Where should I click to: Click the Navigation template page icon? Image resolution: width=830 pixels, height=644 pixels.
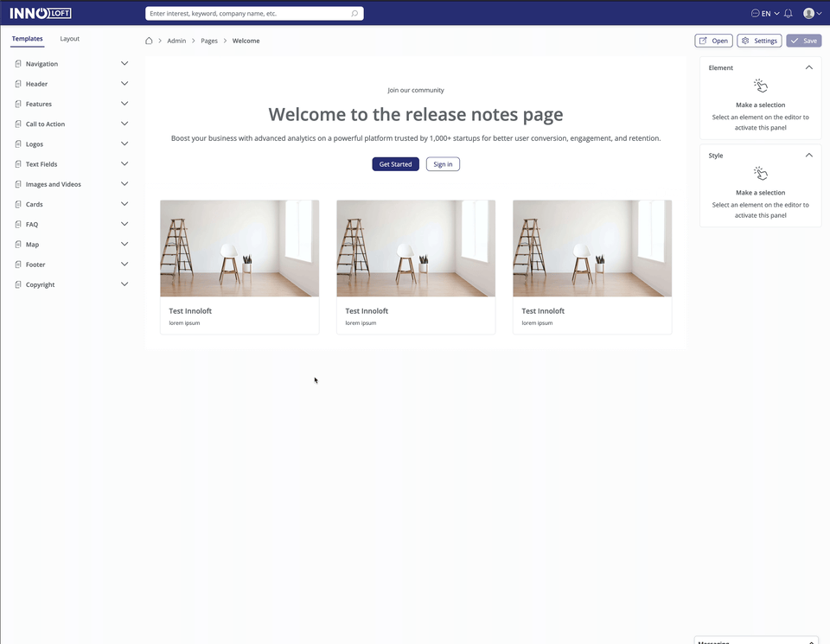[x=18, y=64]
